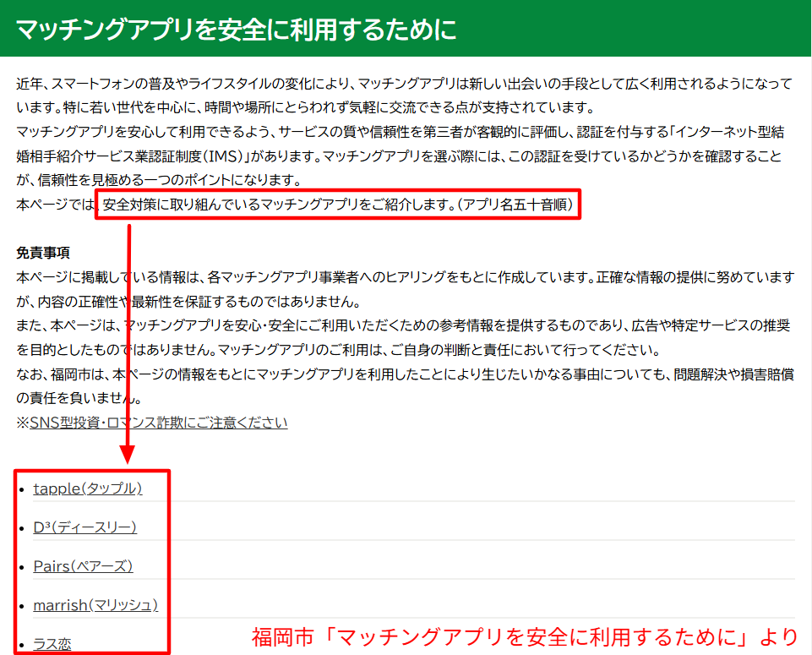812x655 pixels.
Task: Click the heading マッチングアプリを安全に利用するために
Action: coord(237,29)
